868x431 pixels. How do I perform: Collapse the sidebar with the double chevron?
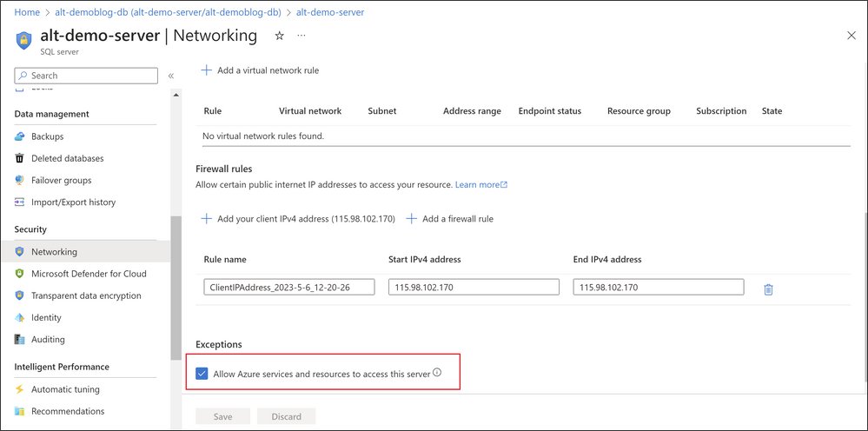tap(171, 76)
